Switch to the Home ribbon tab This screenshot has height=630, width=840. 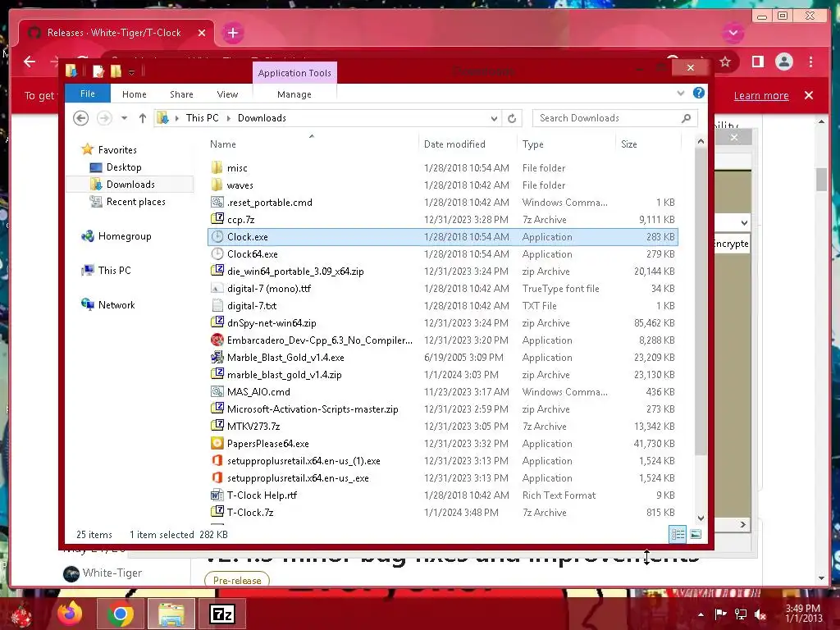[134, 94]
